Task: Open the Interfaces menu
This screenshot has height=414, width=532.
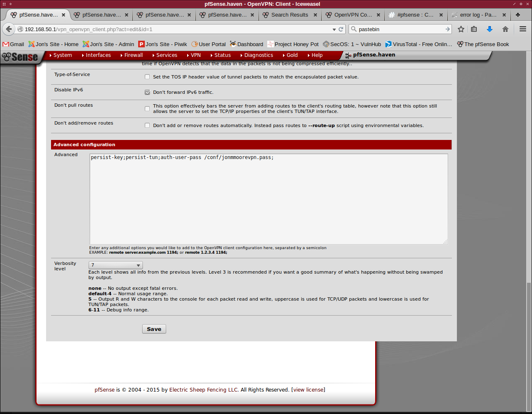Action: point(96,55)
